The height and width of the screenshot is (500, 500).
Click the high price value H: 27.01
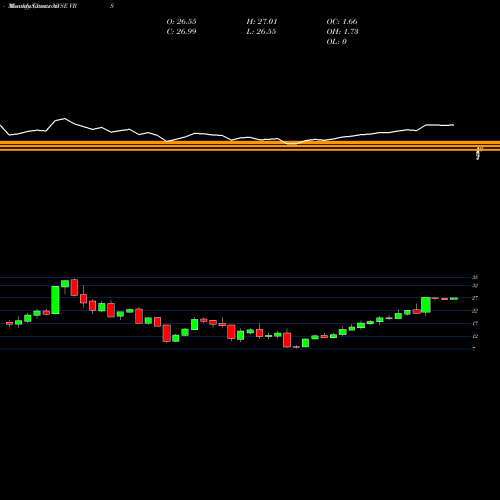[262, 22]
